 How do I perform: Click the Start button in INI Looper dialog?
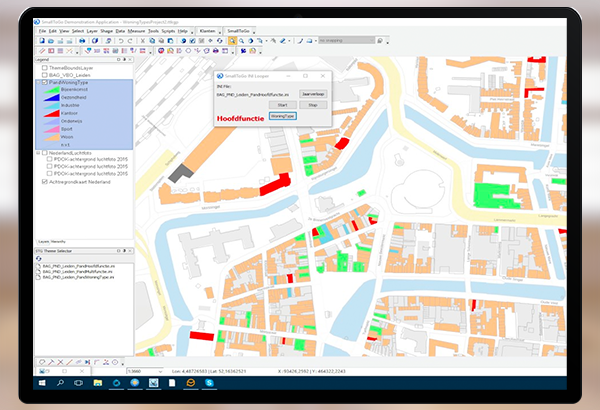282,105
